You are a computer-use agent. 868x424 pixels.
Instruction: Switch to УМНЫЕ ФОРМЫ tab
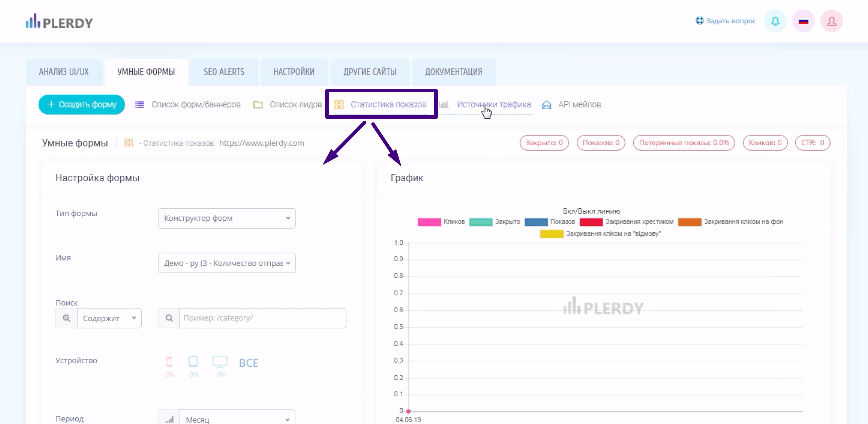[146, 72]
